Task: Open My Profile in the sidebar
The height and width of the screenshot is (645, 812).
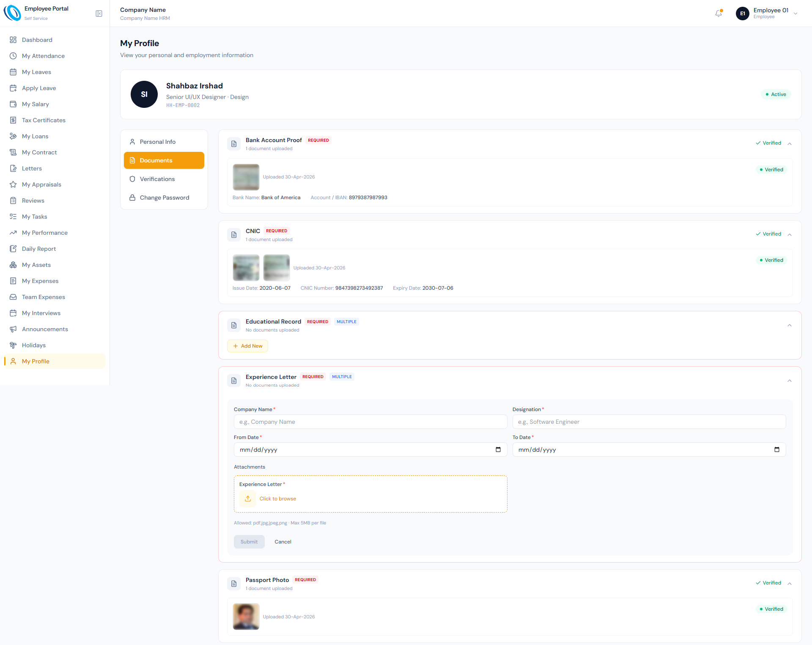Action: [55, 361]
